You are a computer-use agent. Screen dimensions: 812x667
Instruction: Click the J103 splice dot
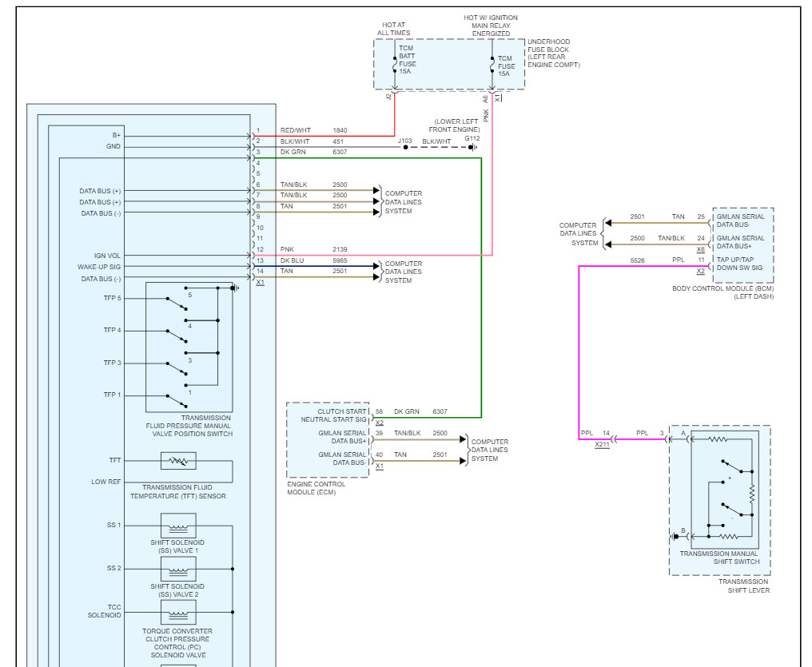[405, 148]
